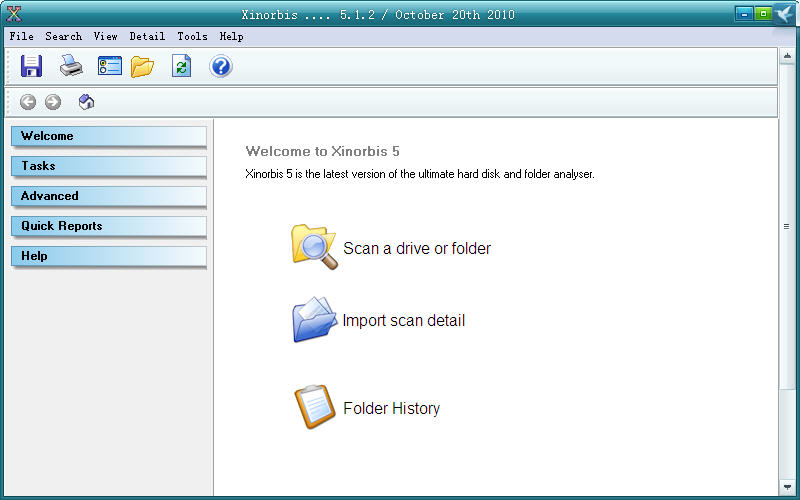
Task: Click the magnifier folder scan icon
Action: (314, 247)
